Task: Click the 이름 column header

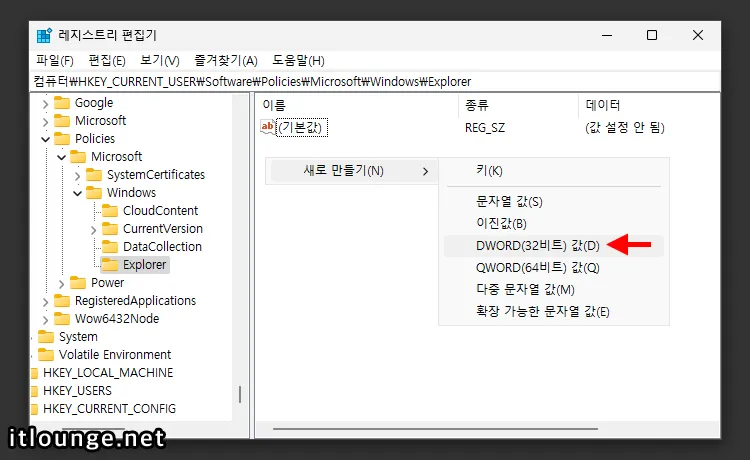Action: pyautogui.click(x=358, y=105)
